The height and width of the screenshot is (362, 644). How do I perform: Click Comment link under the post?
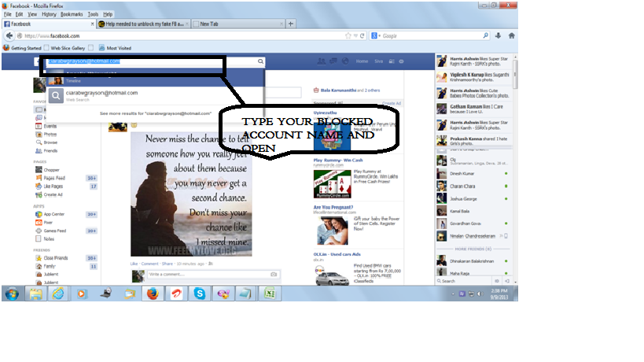pyautogui.click(x=150, y=264)
